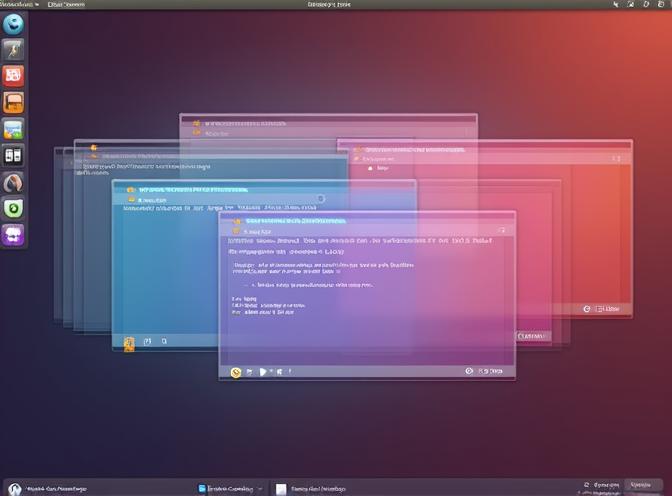This screenshot has width=672, height=496.
Task: Expand the dropdown arrow on the top-left panel menu
Action: [36, 5]
